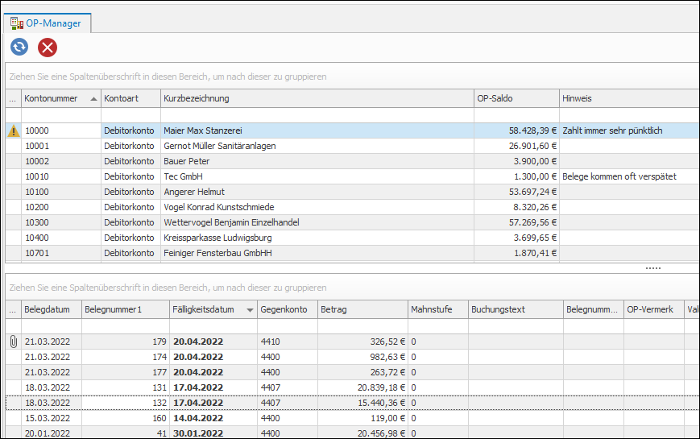Click the Mahnstufe column header
Viewport: 700px width, 439px height.
[x=438, y=309]
